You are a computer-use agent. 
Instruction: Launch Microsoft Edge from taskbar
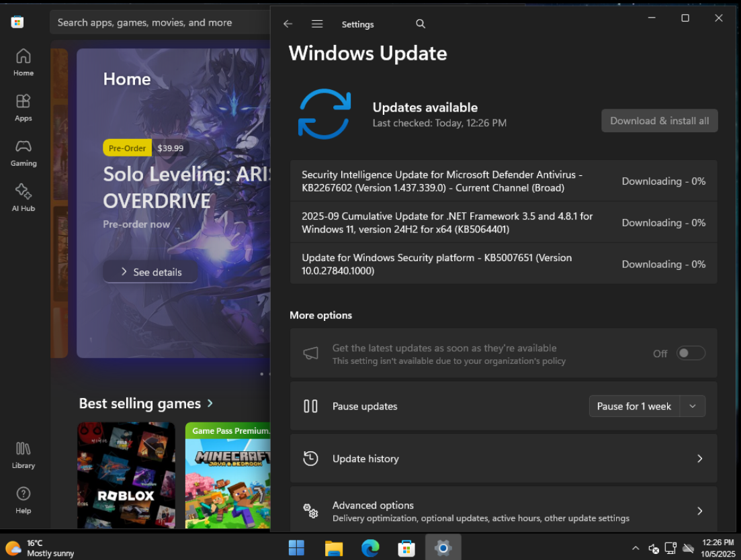370,548
